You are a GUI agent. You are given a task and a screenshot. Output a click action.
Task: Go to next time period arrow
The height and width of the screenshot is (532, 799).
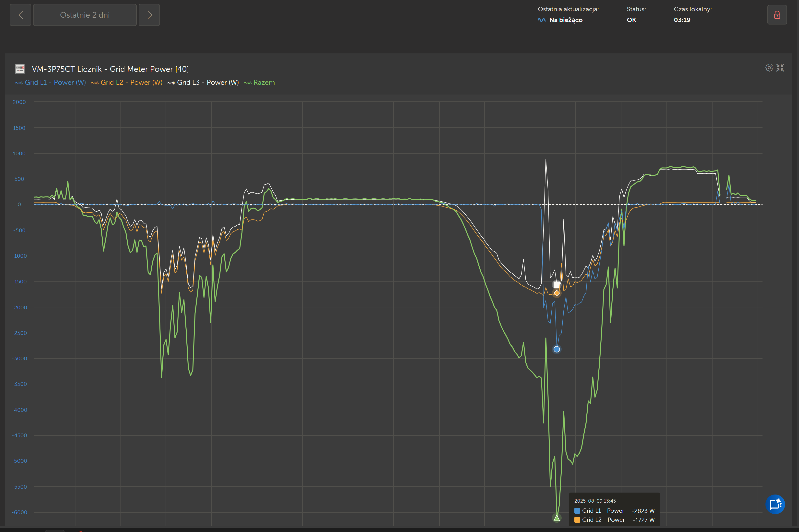149,15
